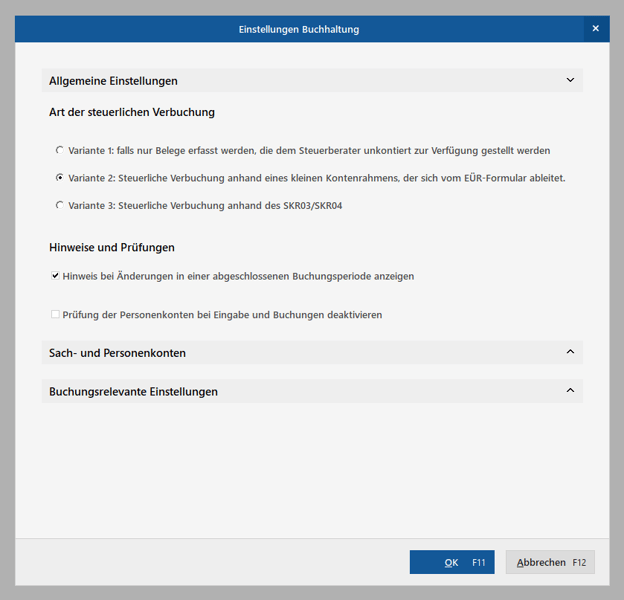Image resolution: width=624 pixels, height=600 pixels.
Task: Click the Sach- und Personenkonten header label
Action: (117, 353)
